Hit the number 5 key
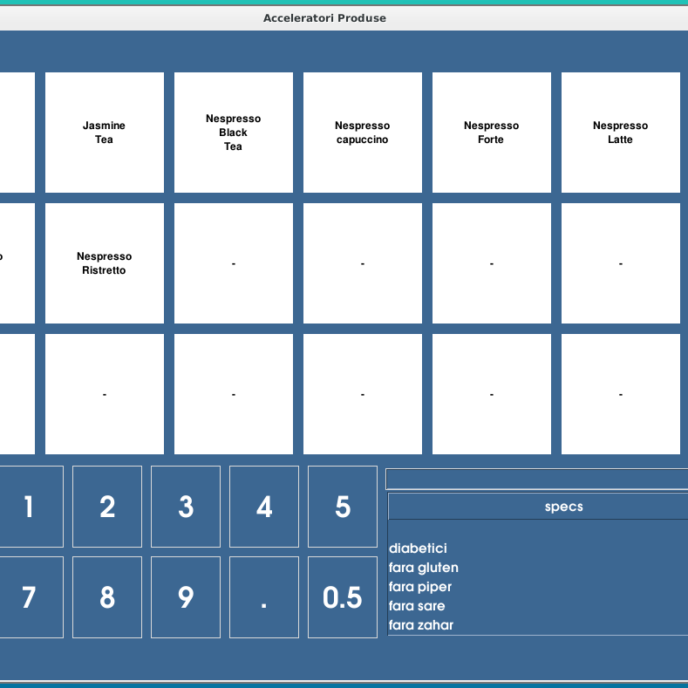Image resolution: width=688 pixels, height=688 pixels. point(343,507)
